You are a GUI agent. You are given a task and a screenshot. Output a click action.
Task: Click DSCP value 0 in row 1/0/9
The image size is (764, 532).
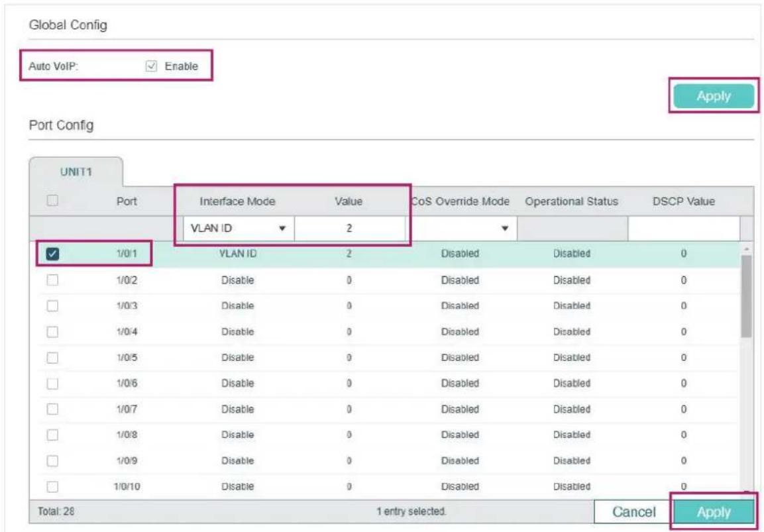tap(684, 461)
